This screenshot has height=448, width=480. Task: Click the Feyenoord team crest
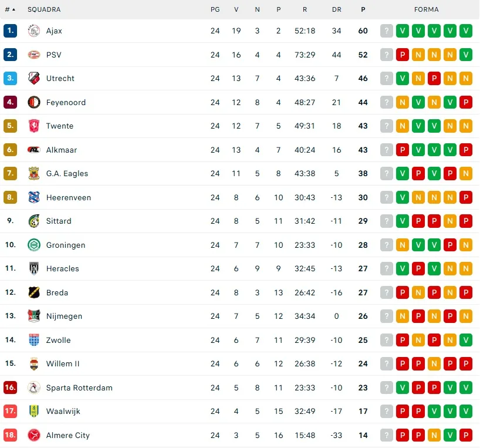pos(33,102)
